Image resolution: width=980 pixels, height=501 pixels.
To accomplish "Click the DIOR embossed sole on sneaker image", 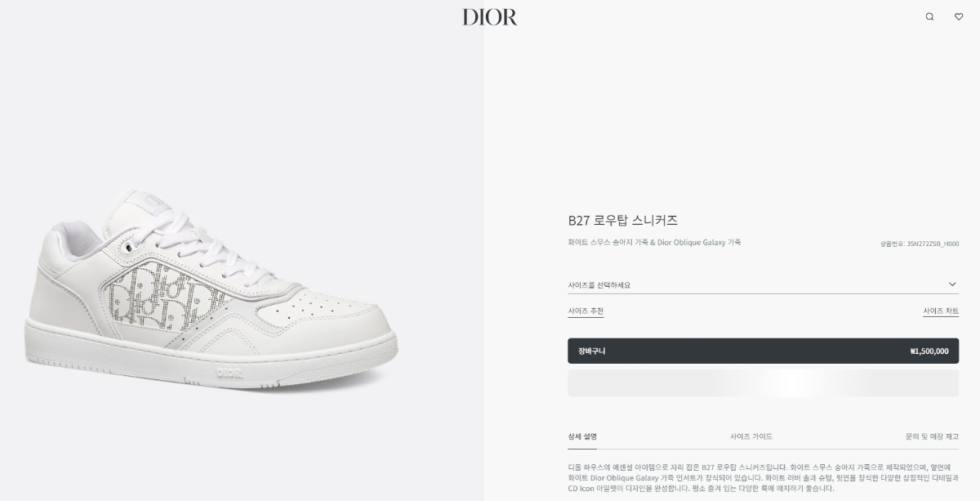I will click(230, 374).
